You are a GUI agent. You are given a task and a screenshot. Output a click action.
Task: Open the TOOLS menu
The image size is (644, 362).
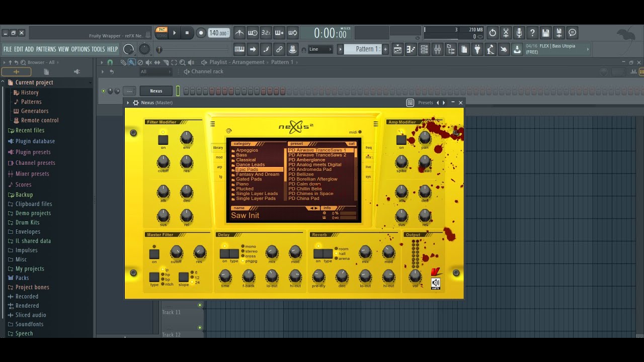(98, 49)
